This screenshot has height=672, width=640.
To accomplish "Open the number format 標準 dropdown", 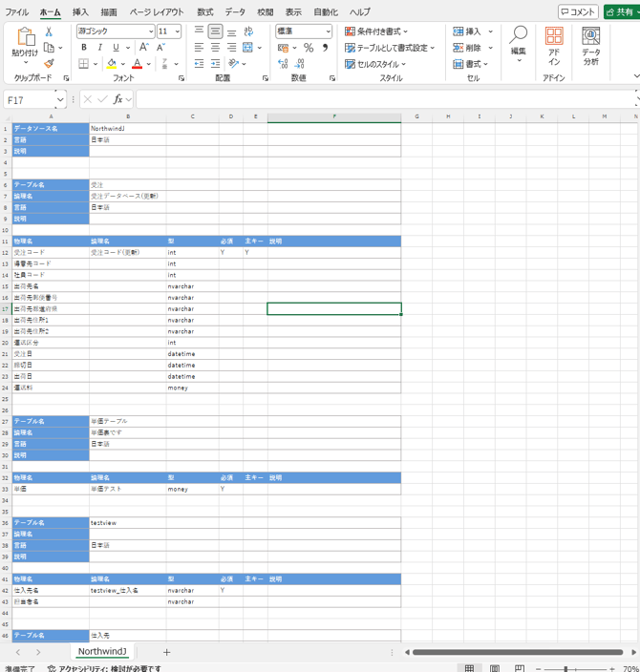I will pos(328,31).
